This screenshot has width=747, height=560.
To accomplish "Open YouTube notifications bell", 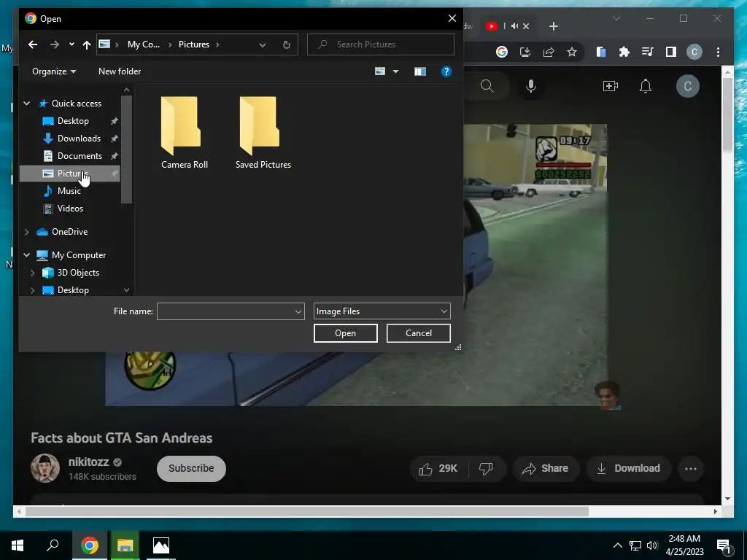I will point(646,86).
